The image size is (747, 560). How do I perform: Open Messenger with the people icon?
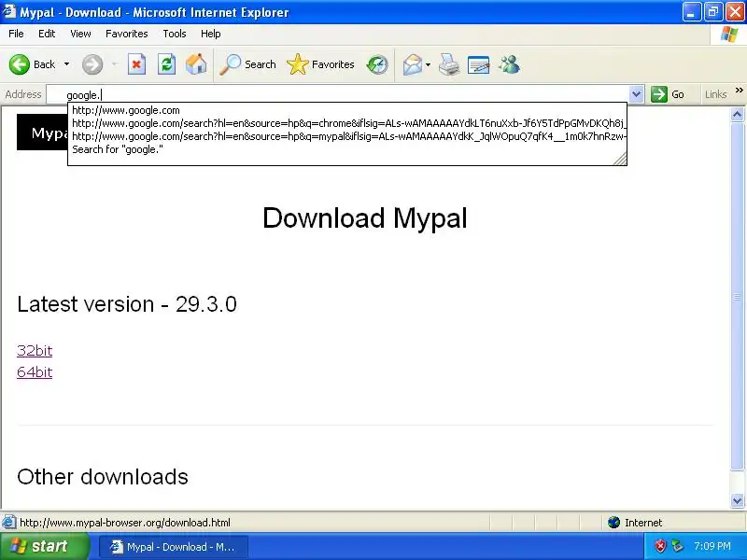coord(509,64)
